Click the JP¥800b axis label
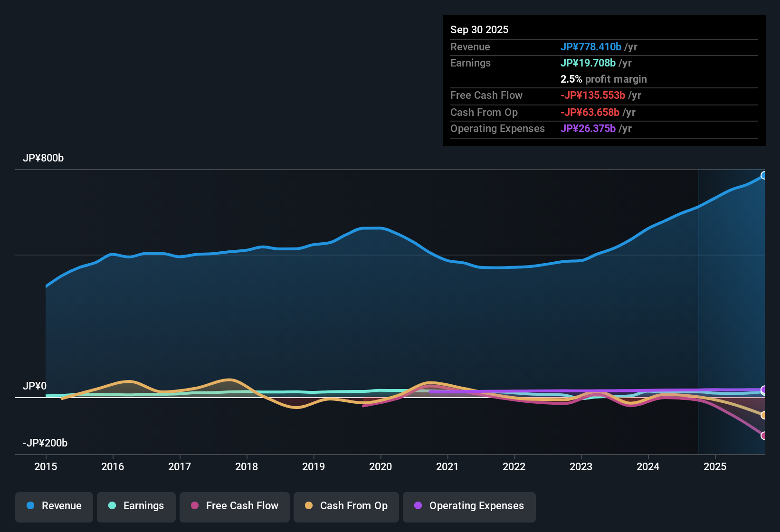This screenshot has width=780, height=532. [43, 158]
